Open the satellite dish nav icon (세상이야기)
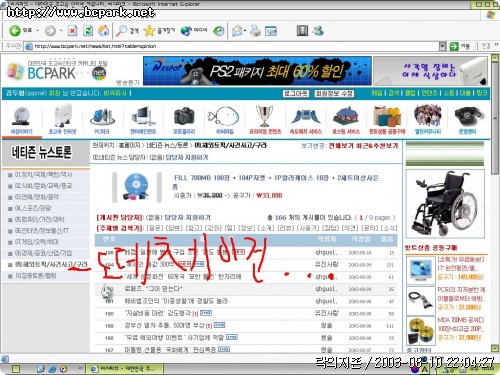 tap(21, 120)
